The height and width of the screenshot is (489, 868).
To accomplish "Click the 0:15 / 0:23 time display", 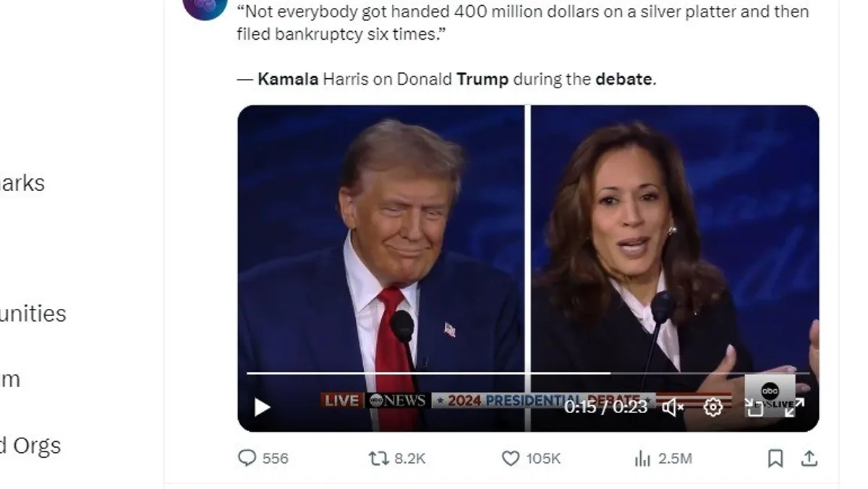I will 605,407.
